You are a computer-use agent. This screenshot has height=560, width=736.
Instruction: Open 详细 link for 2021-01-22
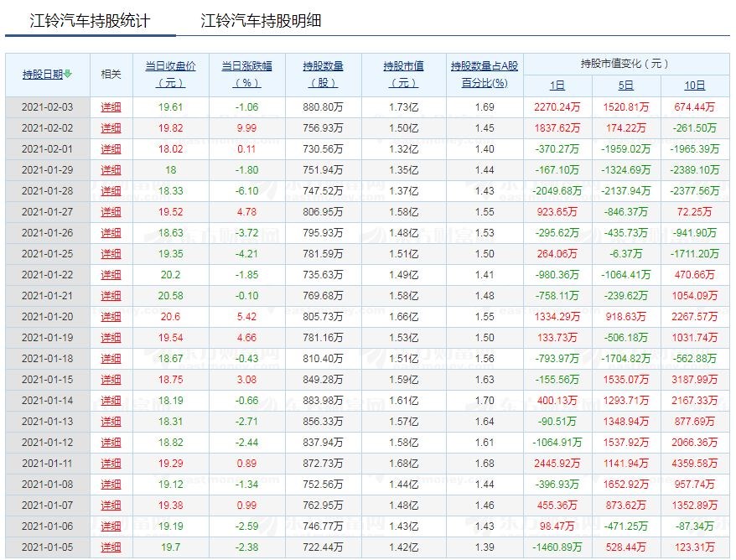pyautogui.click(x=111, y=275)
